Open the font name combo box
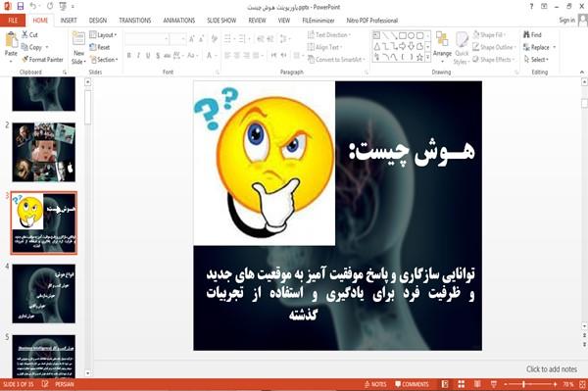This screenshot has width=588, height=391. click(x=147, y=38)
